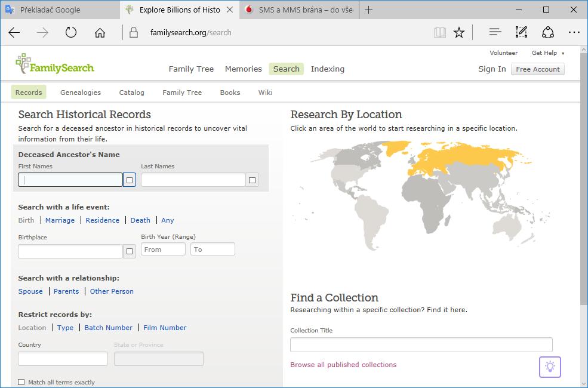Click the Last Names input field

(x=193, y=180)
